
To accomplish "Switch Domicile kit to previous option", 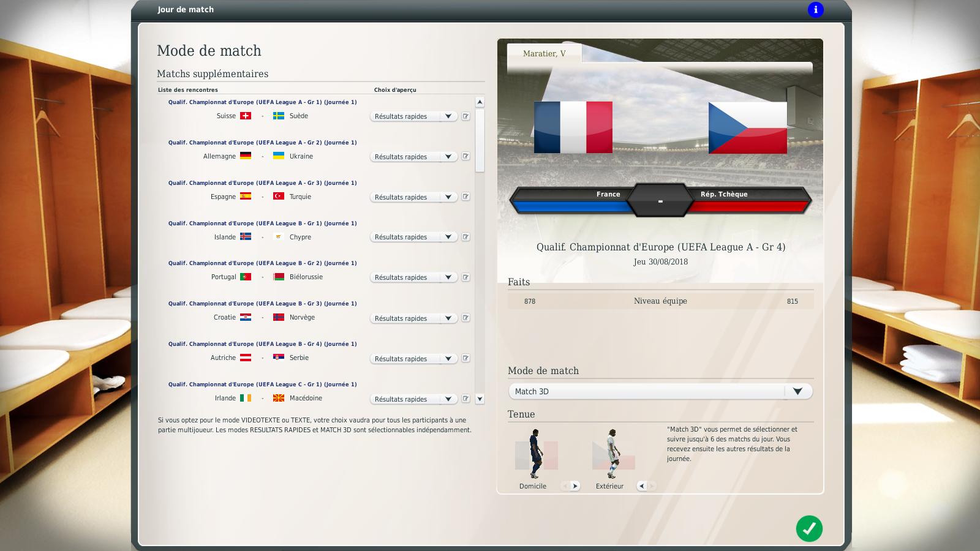I will [x=565, y=486].
